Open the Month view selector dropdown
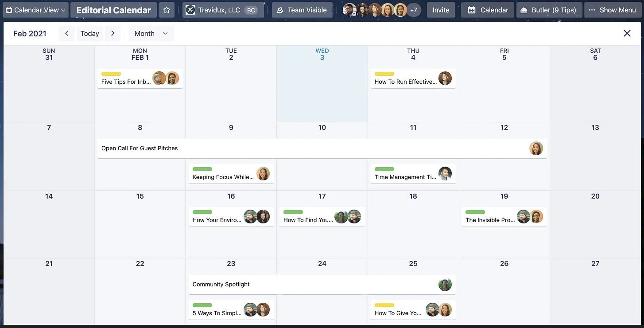The image size is (644, 328). (x=151, y=33)
